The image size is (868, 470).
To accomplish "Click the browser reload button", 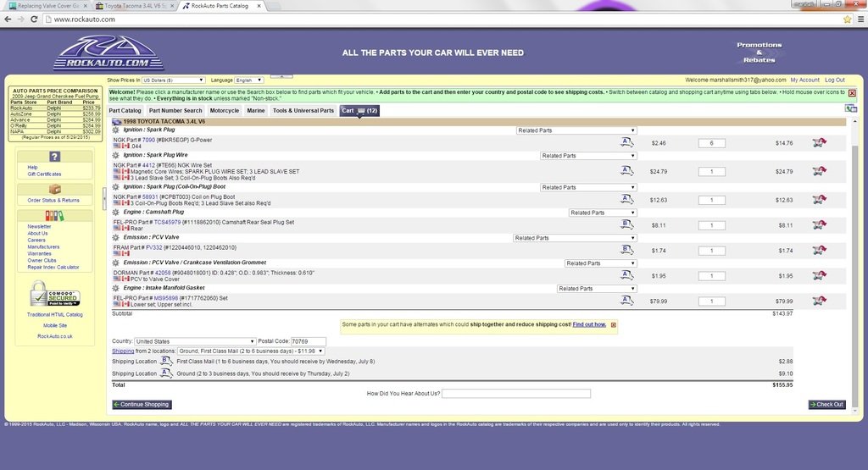I will coord(34,19).
